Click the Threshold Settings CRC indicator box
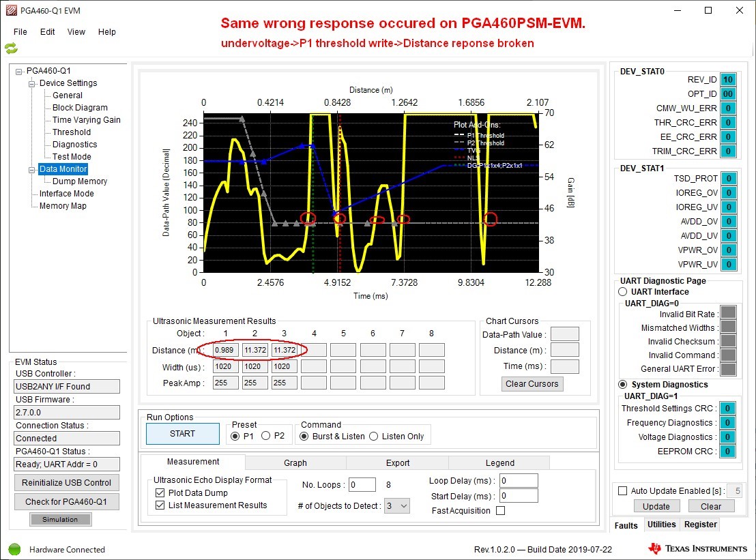The width and height of the screenshot is (756, 560). coord(727,408)
